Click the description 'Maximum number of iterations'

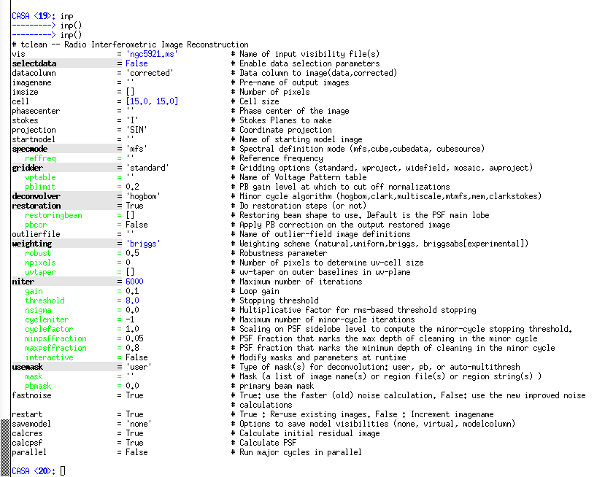[301, 282]
